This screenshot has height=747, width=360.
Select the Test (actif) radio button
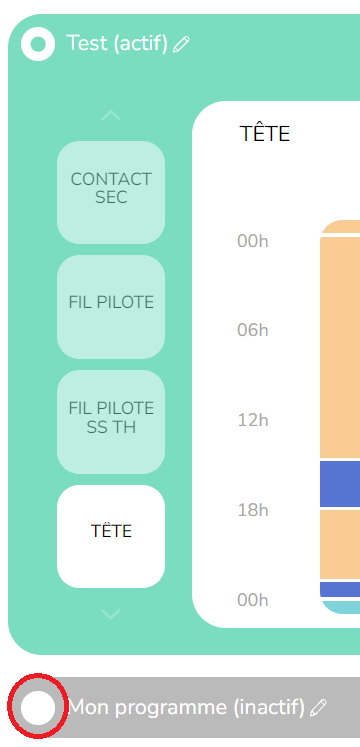click(x=38, y=44)
